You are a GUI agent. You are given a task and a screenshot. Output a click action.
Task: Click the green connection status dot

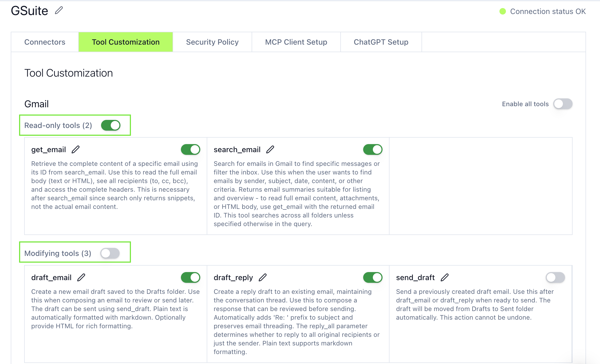(503, 11)
